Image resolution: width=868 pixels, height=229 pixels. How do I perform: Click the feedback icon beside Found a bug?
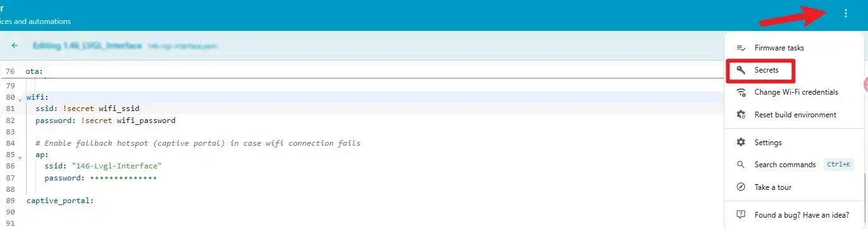pyautogui.click(x=741, y=215)
